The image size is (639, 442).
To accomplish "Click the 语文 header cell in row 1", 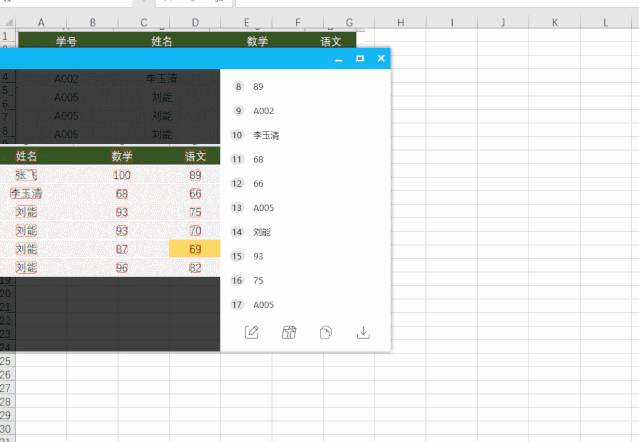I will [x=331, y=41].
